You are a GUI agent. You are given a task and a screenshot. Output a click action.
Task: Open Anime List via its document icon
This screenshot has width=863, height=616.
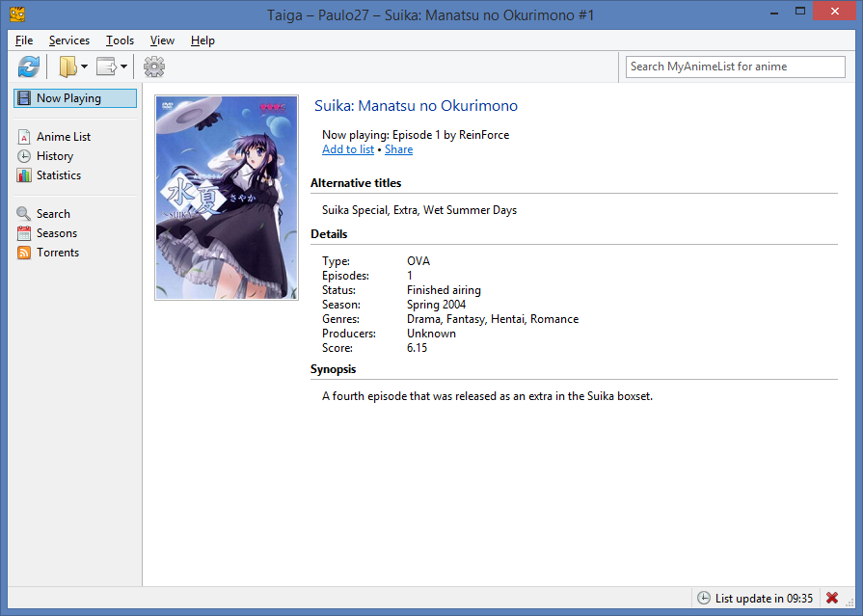pos(24,137)
